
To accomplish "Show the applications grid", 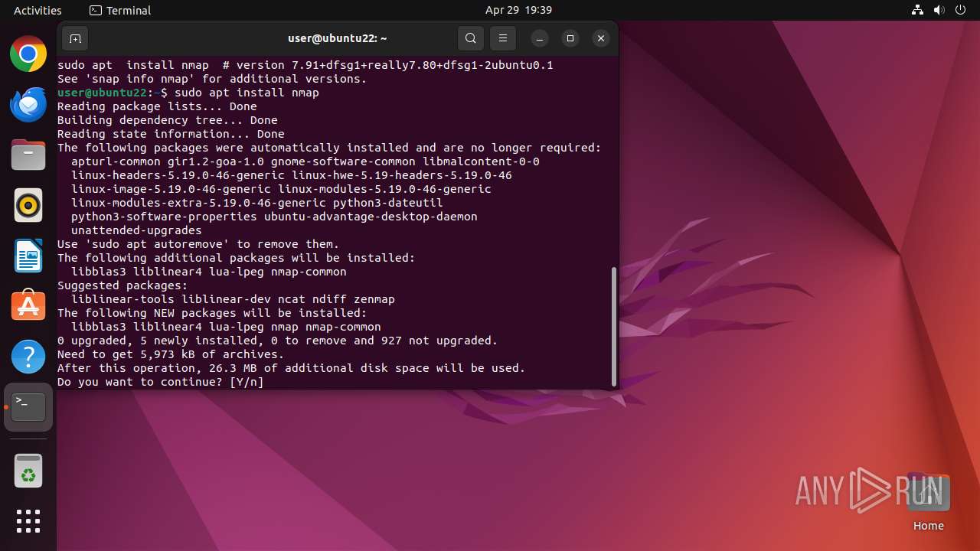I will [28, 521].
